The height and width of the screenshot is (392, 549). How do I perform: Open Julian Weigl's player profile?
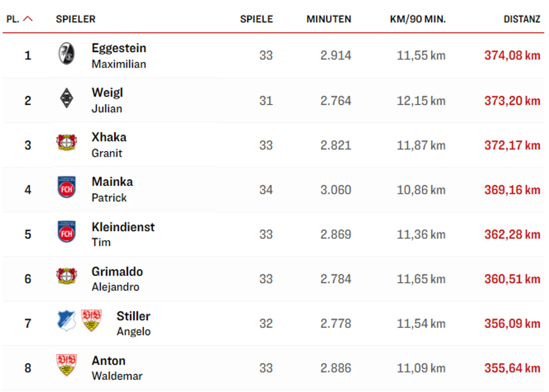[107, 100]
